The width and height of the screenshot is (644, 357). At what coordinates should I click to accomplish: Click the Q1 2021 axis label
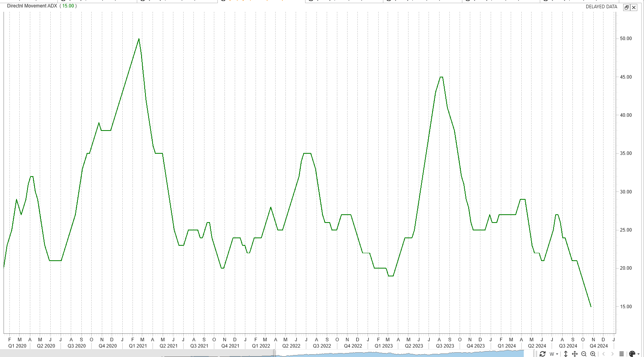pyautogui.click(x=138, y=346)
